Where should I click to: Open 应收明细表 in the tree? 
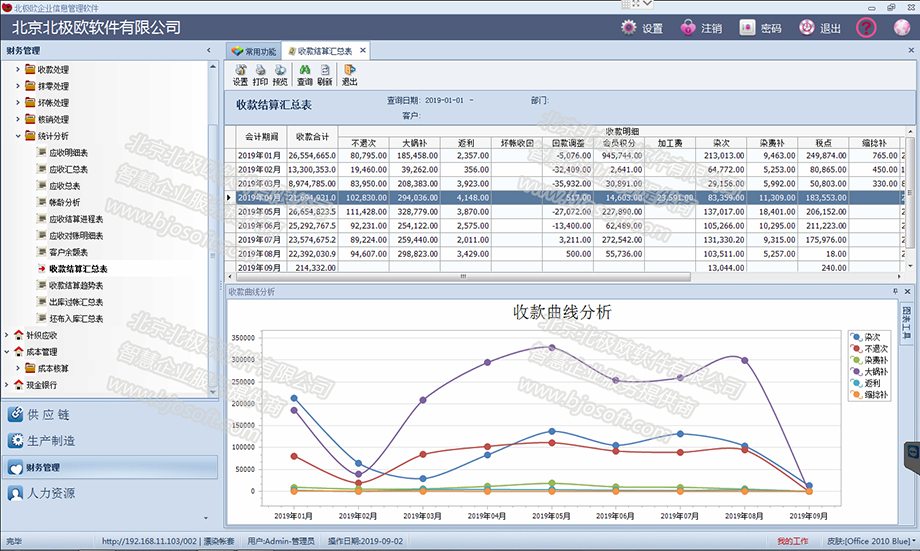coord(68,153)
